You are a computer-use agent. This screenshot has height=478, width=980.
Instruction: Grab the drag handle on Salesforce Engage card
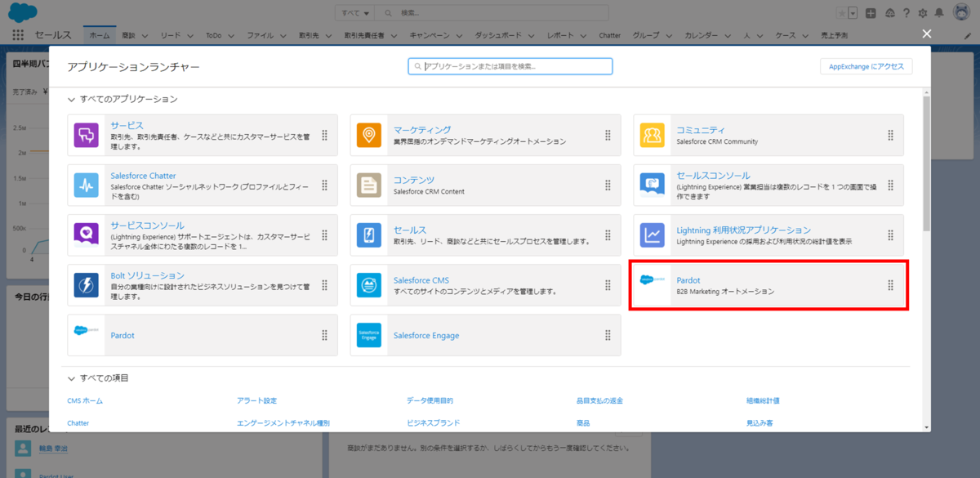[x=608, y=335]
